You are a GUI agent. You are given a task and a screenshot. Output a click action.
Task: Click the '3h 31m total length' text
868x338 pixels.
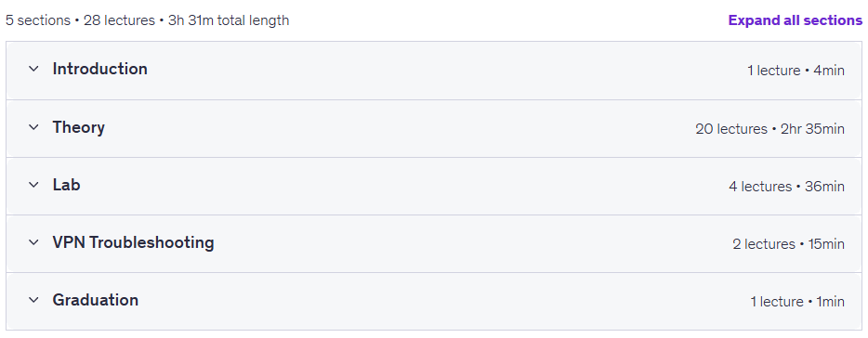point(229,21)
